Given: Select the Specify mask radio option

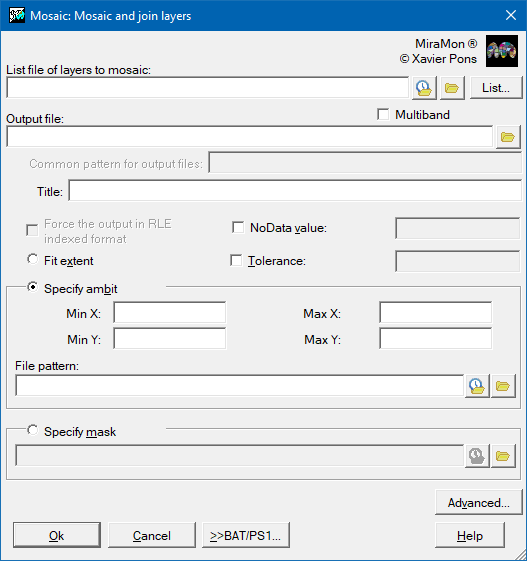Looking at the screenshot, I should pos(33,430).
